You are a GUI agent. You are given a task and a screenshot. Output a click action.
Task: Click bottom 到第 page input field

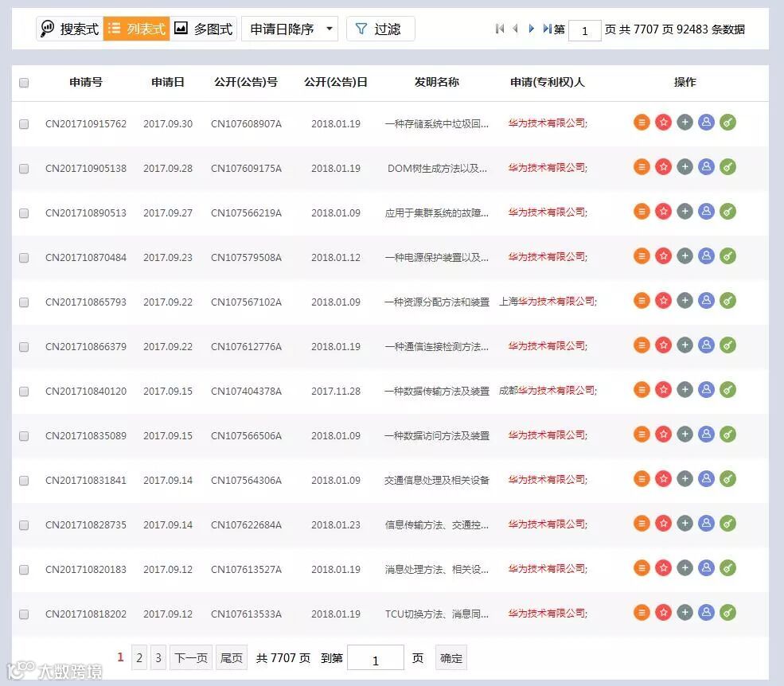click(x=376, y=657)
